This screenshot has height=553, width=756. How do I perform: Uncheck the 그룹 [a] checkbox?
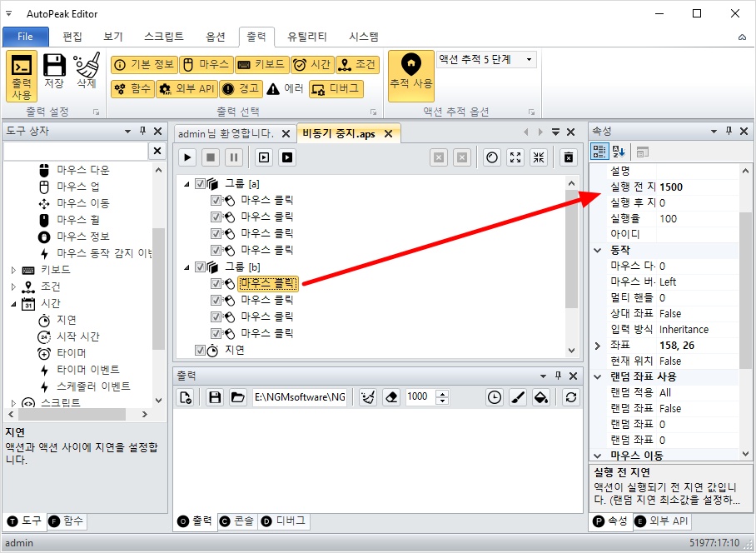(x=200, y=184)
